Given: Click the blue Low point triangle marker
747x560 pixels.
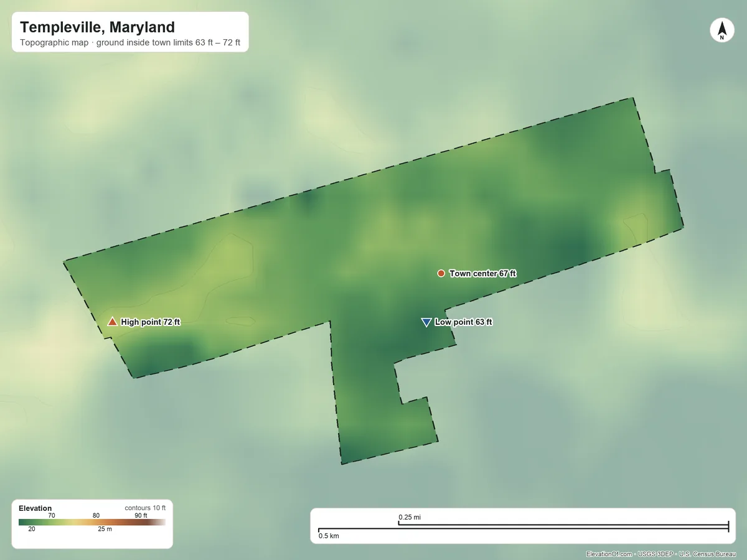Looking at the screenshot, I should (426, 322).
